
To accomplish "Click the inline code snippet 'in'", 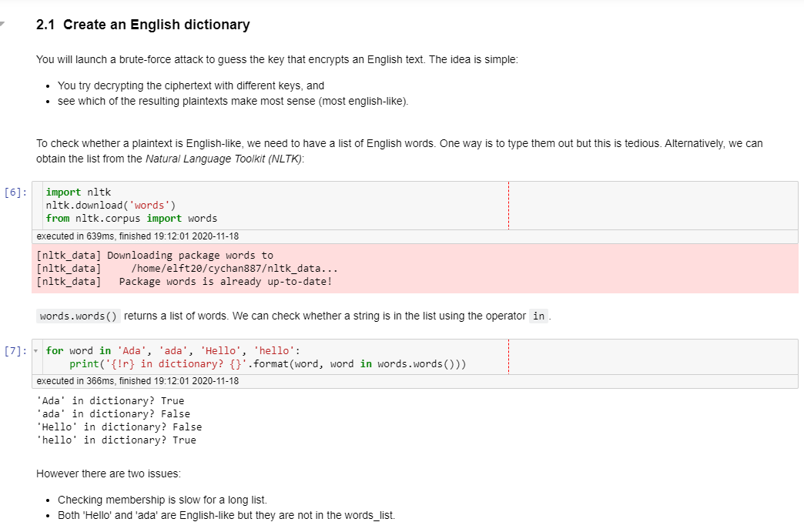I will (538, 316).
